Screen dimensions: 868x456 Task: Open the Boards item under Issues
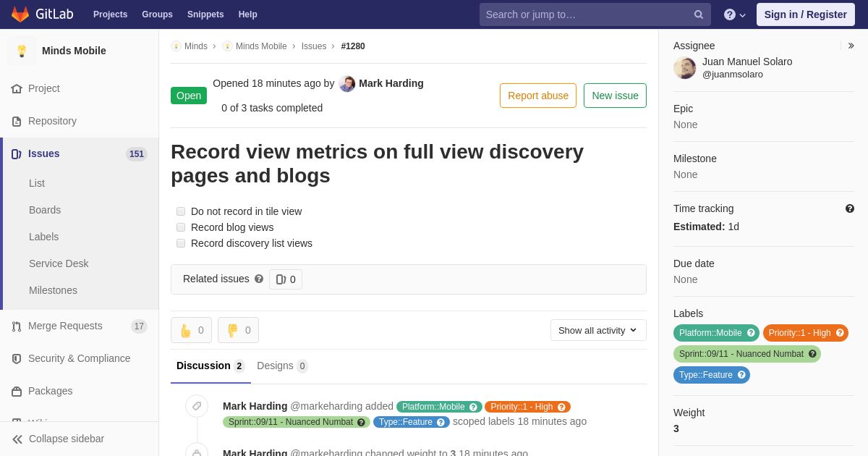(x=45, y=210)
